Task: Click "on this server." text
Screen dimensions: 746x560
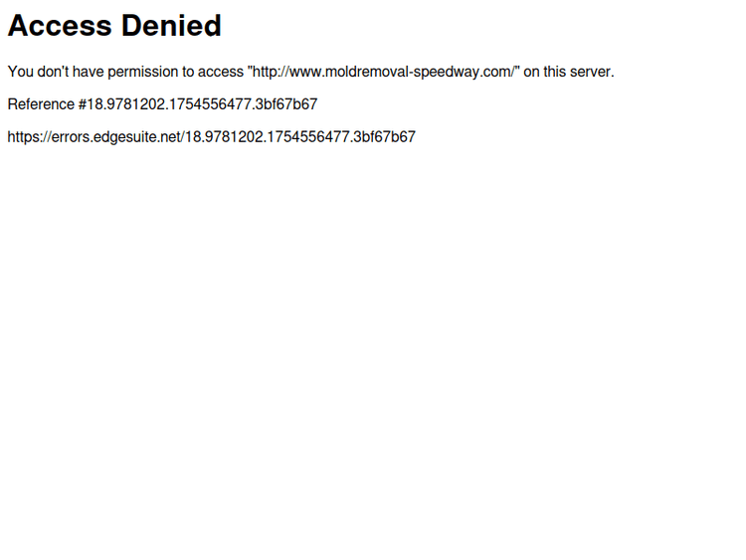Action: (x=569, y=72)
